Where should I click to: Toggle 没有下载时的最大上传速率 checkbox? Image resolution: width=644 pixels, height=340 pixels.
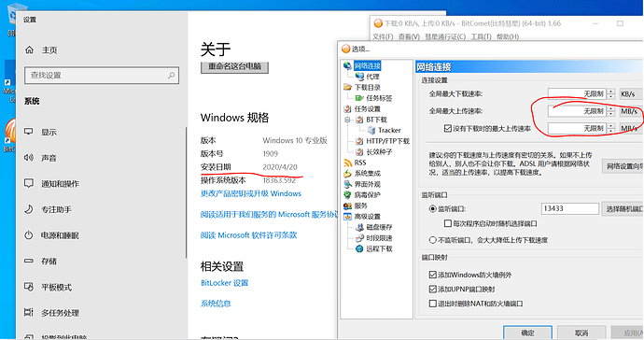click(x=448, y=129)
